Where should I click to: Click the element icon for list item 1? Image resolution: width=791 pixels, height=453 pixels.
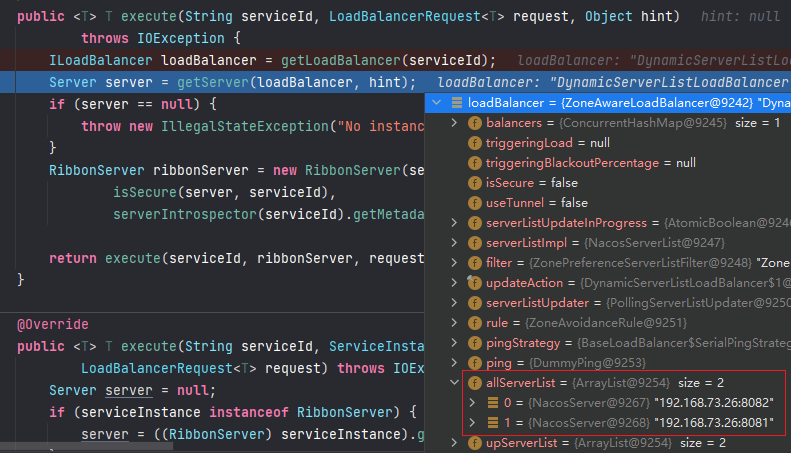click(x=492, y=423)
